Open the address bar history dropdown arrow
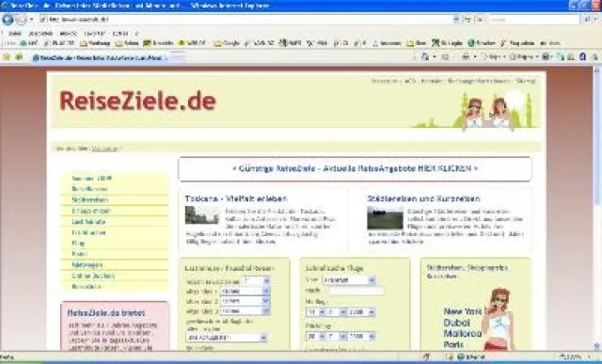The height and width of the screenshot is (364, 602). 455,19
